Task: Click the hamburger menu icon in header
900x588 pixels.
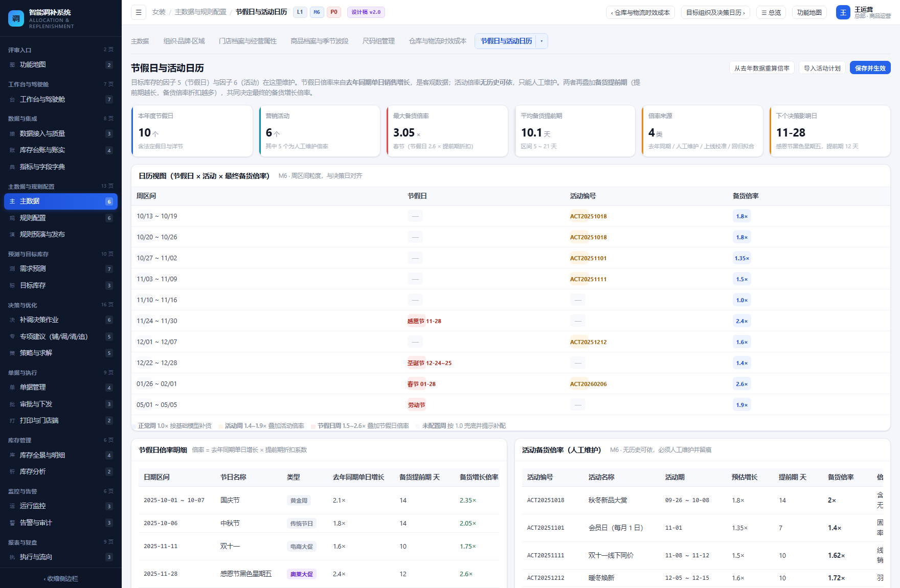Action: click(139, 12)
